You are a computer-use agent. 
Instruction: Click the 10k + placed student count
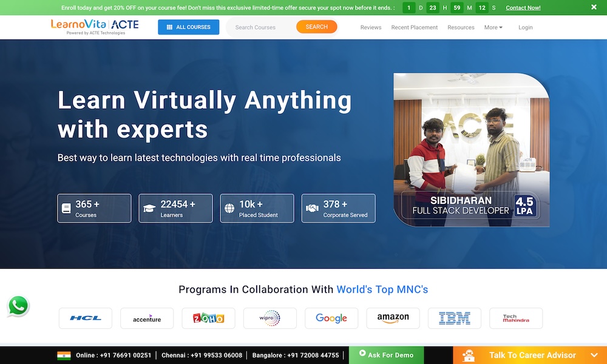[x=251, y=204]
